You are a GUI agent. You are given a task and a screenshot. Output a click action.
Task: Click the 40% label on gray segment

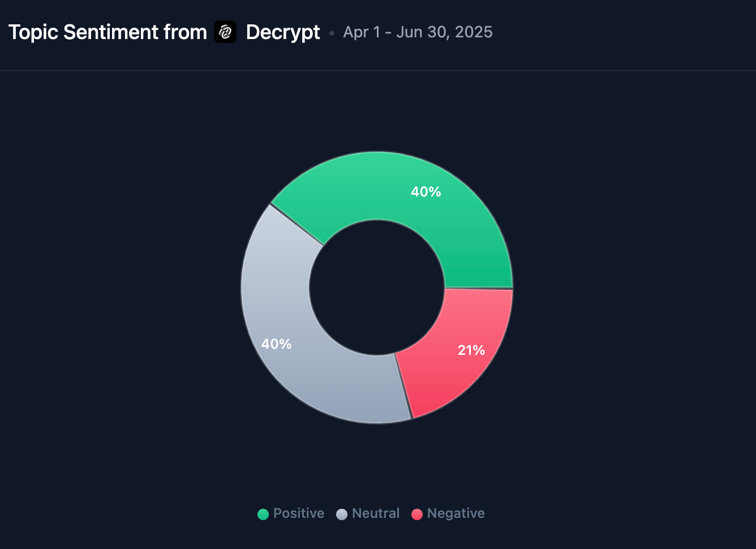pyautogui.click(x=276, y=344)
